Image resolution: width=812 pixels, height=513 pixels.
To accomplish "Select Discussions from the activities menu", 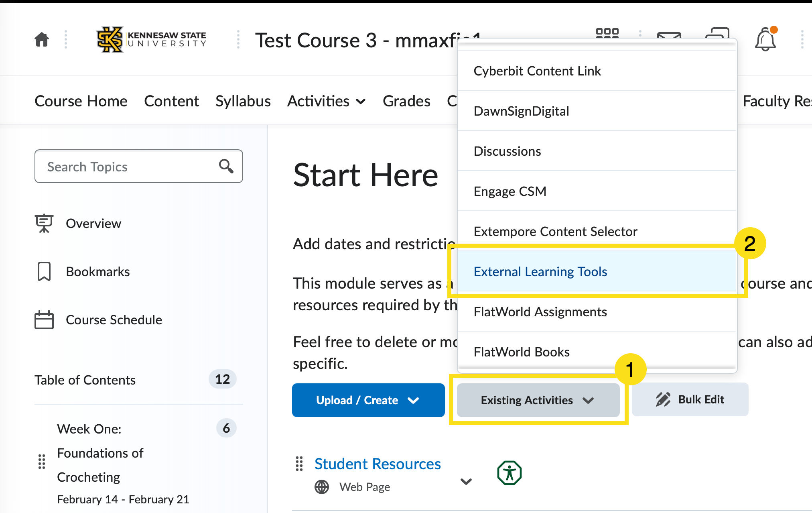I will 507,151.
